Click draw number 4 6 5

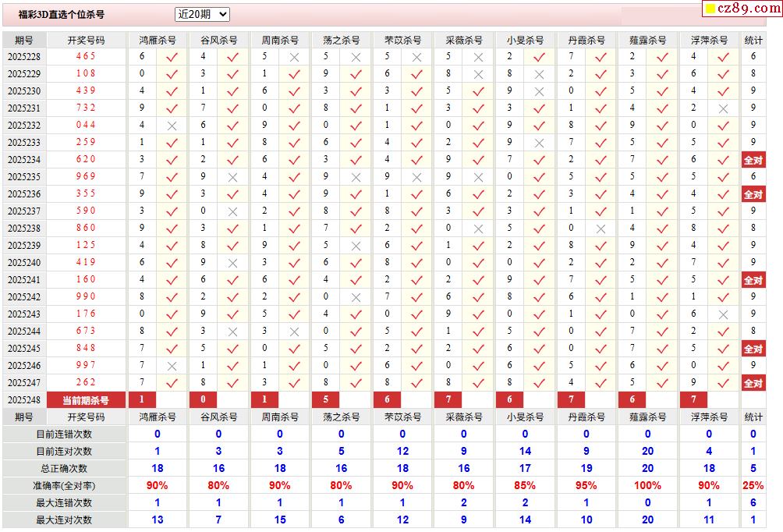pyautogui.click(x=86, y=56)
